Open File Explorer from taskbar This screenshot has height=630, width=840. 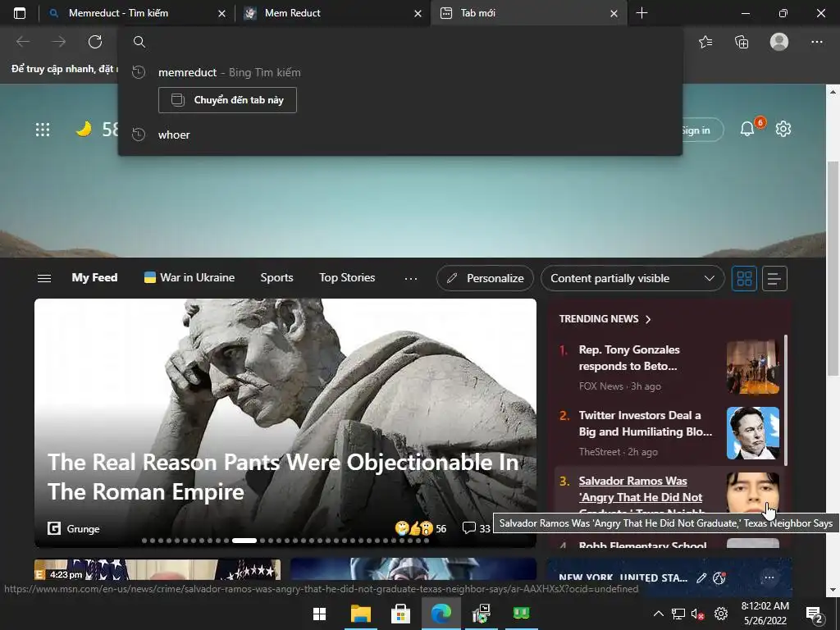coord(361,614)
